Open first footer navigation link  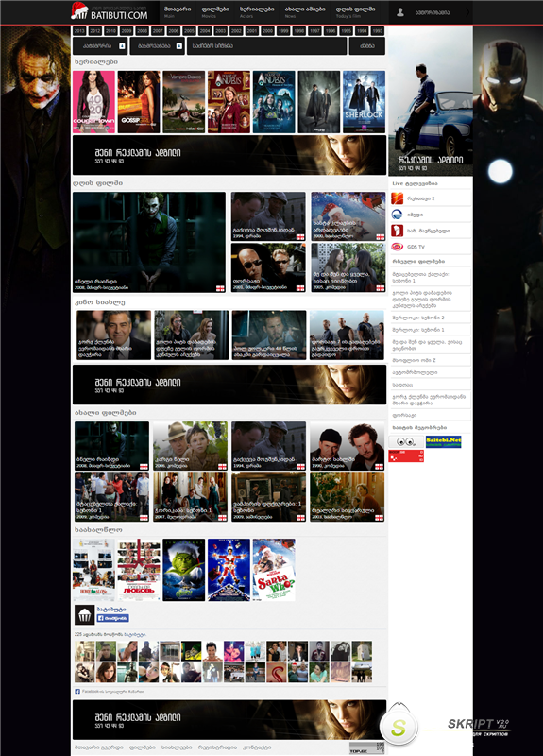[x=99, y=747]
